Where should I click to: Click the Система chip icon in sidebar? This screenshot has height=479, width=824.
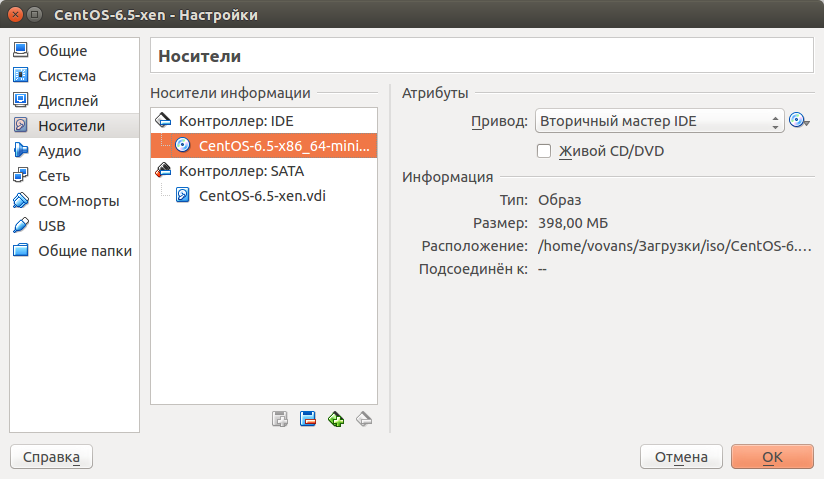pyautogui.click(x=20, y=75)
